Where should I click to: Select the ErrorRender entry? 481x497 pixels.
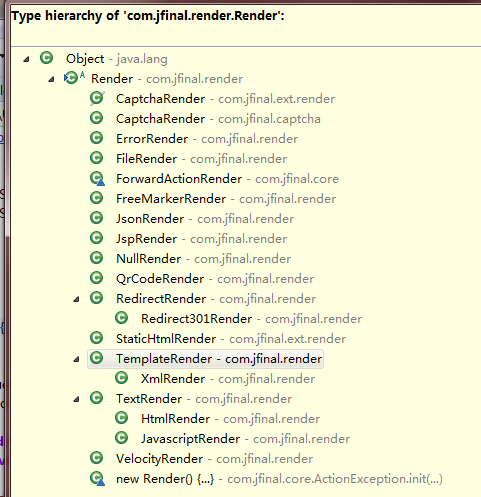point(207,139)
